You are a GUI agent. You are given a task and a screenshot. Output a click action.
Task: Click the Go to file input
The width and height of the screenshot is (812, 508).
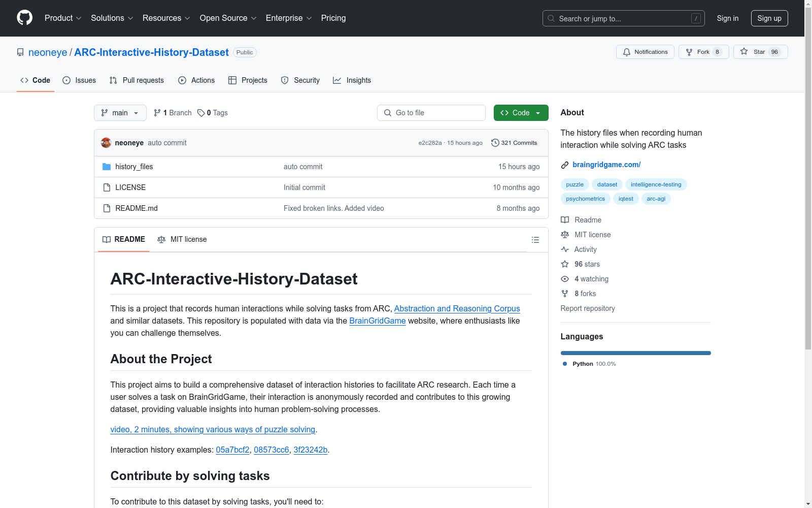[431, 113]
